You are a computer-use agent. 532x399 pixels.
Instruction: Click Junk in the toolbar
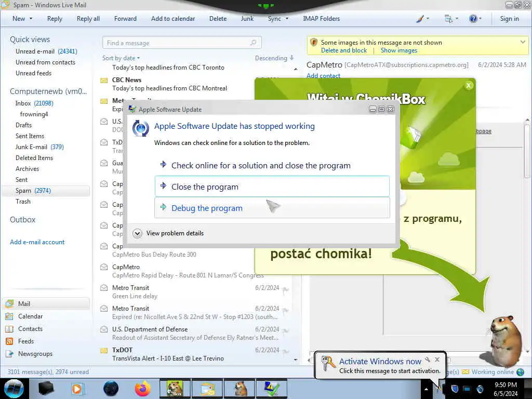point(247,19)
